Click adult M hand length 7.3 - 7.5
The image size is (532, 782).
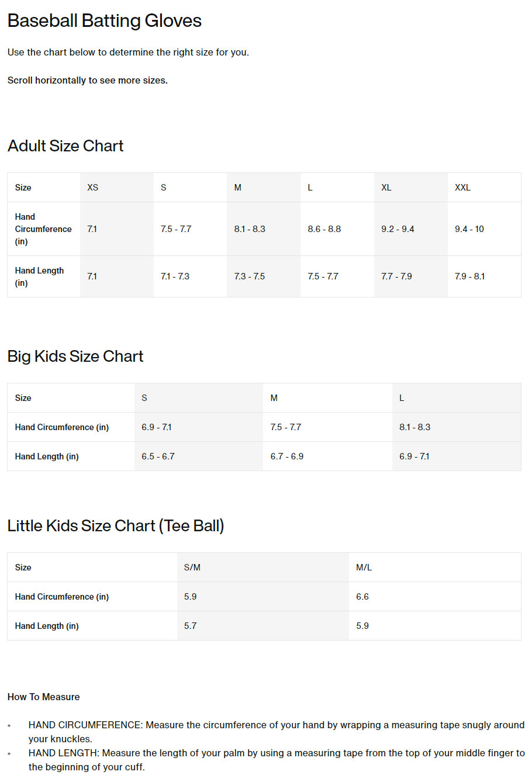point(249,276)
